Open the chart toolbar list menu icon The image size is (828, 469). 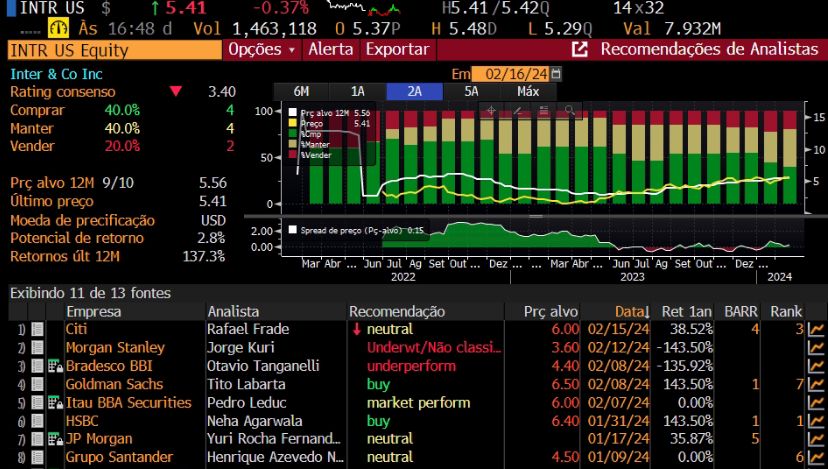pyautogui.click(x=543, y=111)
